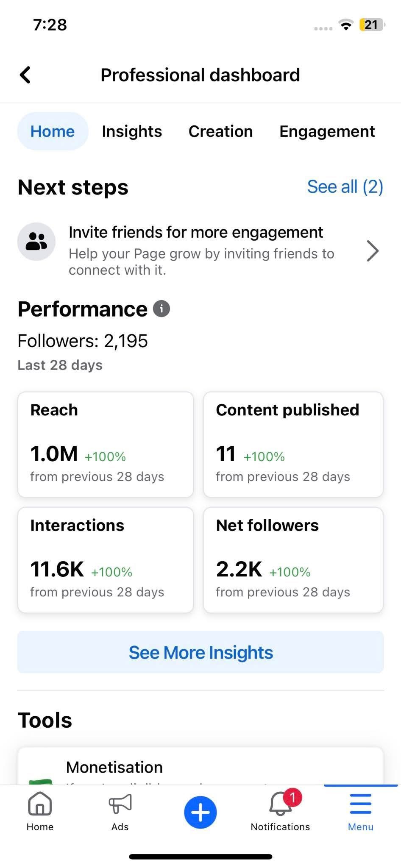Tap the back arrow icon
Image resolution: width=401 pixels, height=868 pixels.
25,75
